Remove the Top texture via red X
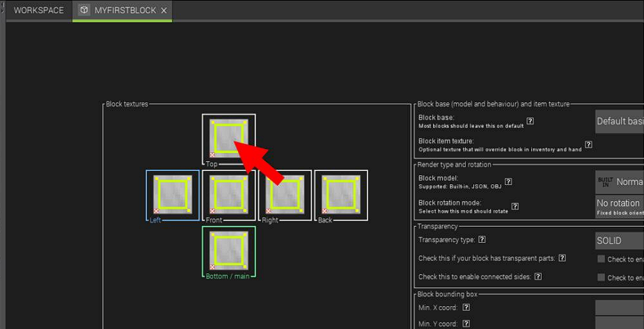 pyautogui.click(x=212, y=154)
